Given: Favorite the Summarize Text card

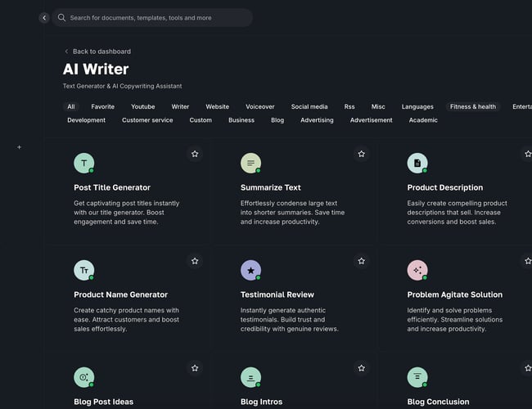Looking at the screenshot, I should click(x=361, y=154).
